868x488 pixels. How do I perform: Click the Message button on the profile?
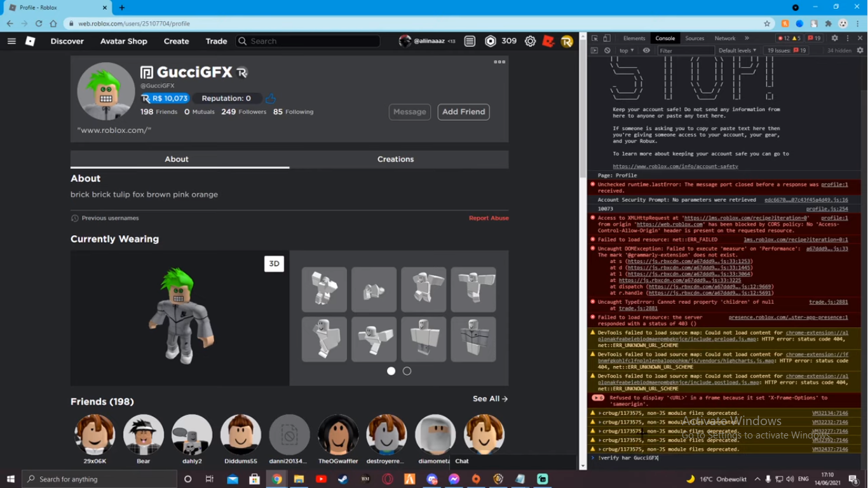pyautogui.click(x=410, y=112)
